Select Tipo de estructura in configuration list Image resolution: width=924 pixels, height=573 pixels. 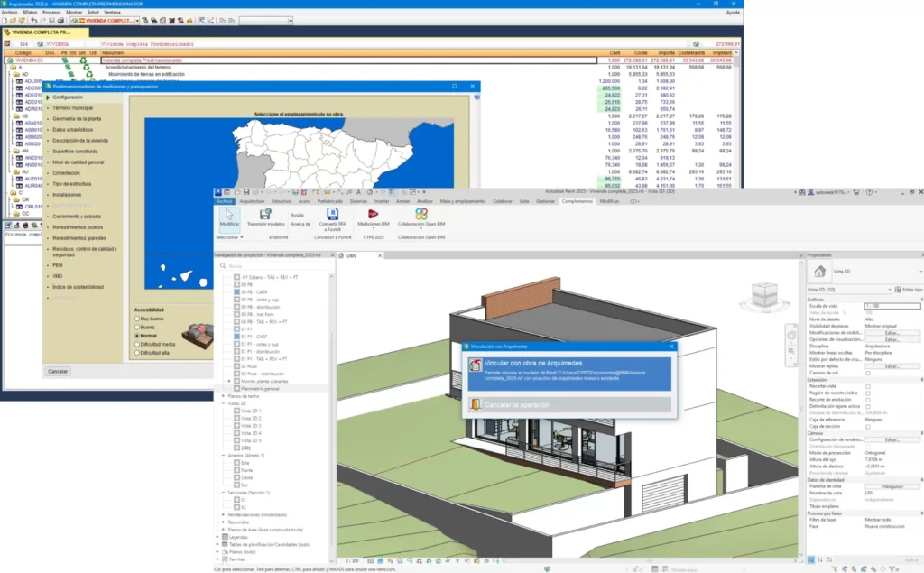[72, 184]
